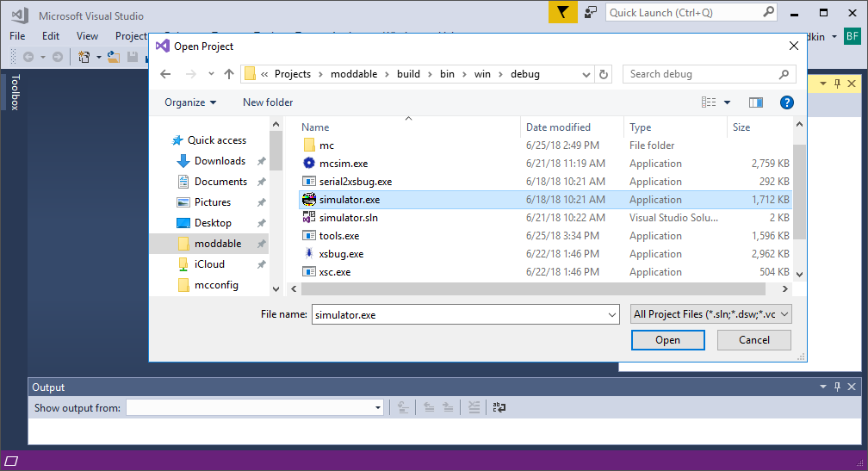This screenshot has width=868, height=471.
Task: Expand the address bar history dropdown
Action: coord(586,74)
